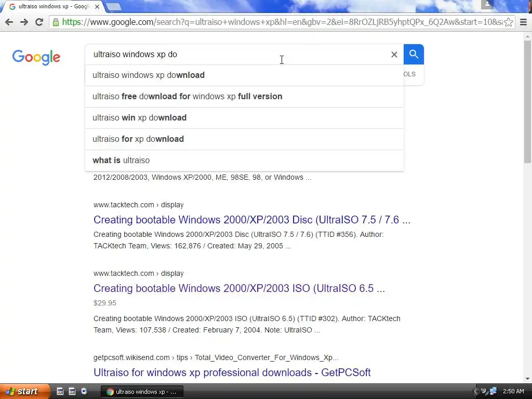Go back with the browser back arrow
The image size is (532, 399).
[9, 22]
